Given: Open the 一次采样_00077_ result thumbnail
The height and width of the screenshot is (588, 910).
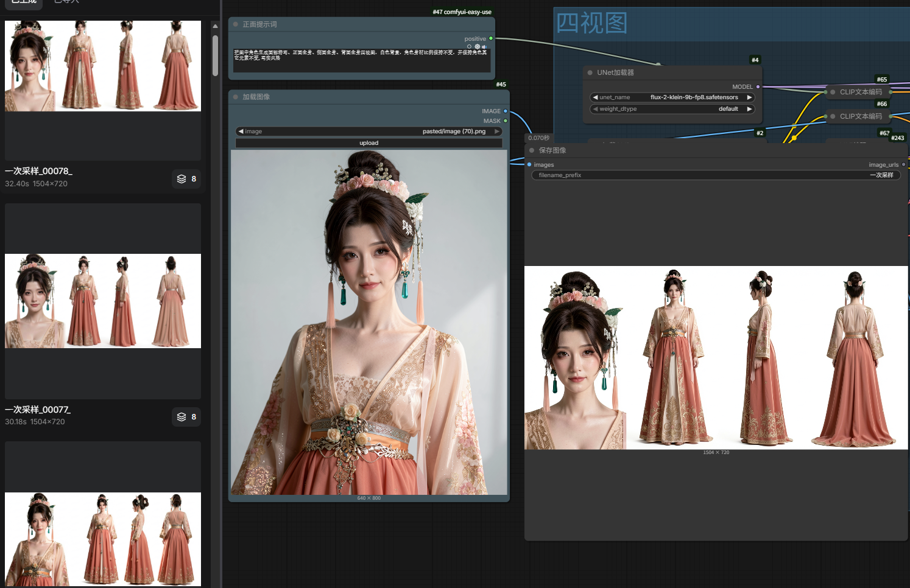Looking at the screenshot, I should tap(103, 301).
